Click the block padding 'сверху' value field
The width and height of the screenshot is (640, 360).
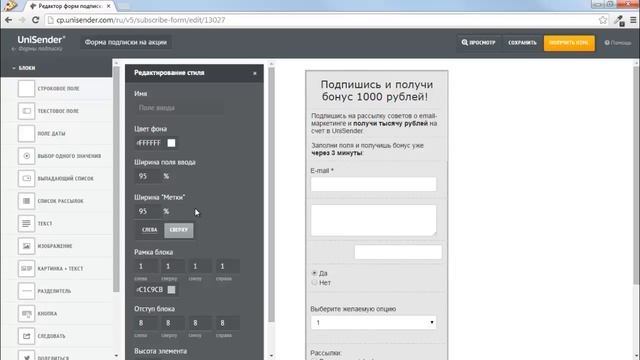click(x=173, y=323)
